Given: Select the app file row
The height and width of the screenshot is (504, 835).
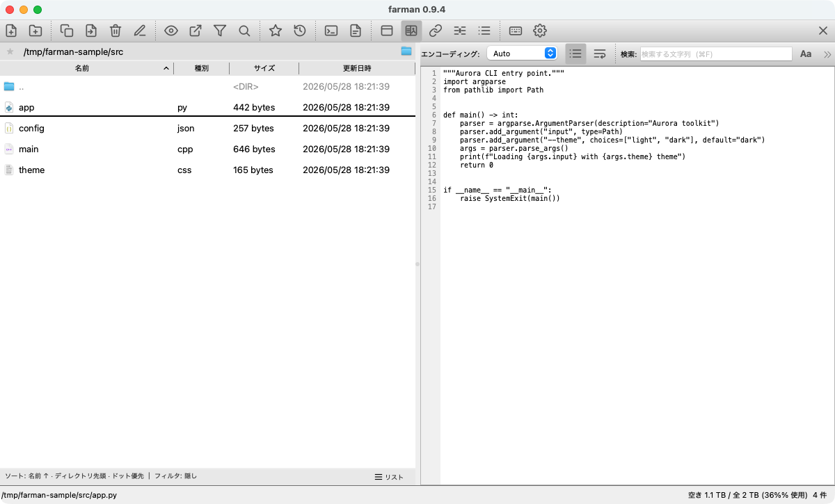Looking at the screenshot, I should click(207, 107).
